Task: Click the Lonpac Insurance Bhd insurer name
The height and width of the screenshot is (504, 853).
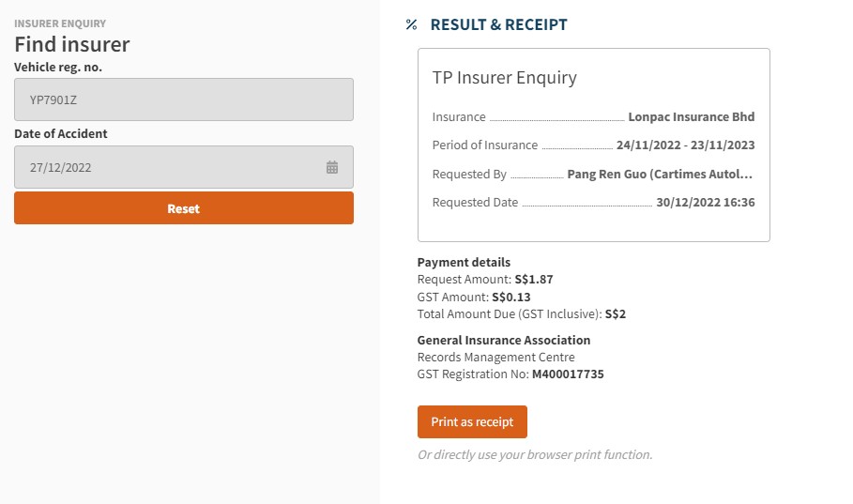Action: point(692,117)
